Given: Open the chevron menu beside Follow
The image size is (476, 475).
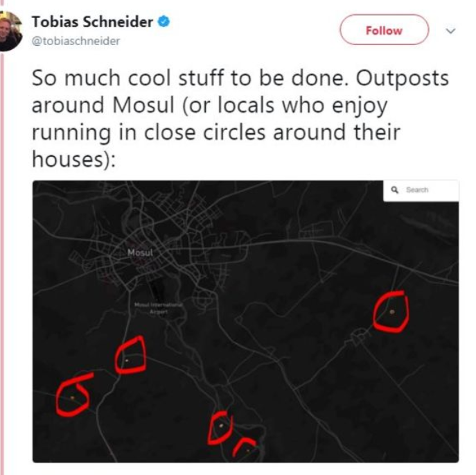Looking at the screenshot, I should (x=451, y=31).
